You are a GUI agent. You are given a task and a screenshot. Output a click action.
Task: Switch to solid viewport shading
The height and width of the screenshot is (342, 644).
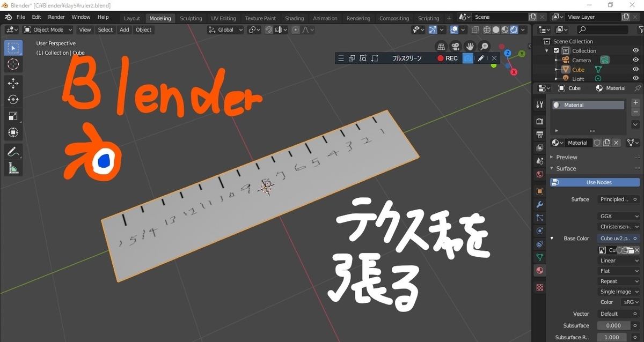pos(496,30)
